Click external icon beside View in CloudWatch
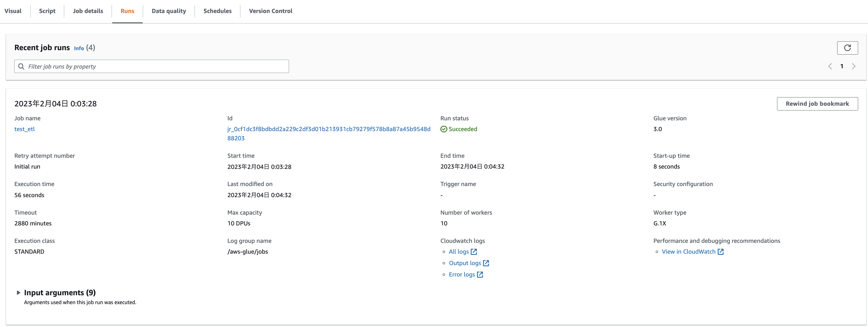This screenshot has width=868, height=327. coord(720,252)
